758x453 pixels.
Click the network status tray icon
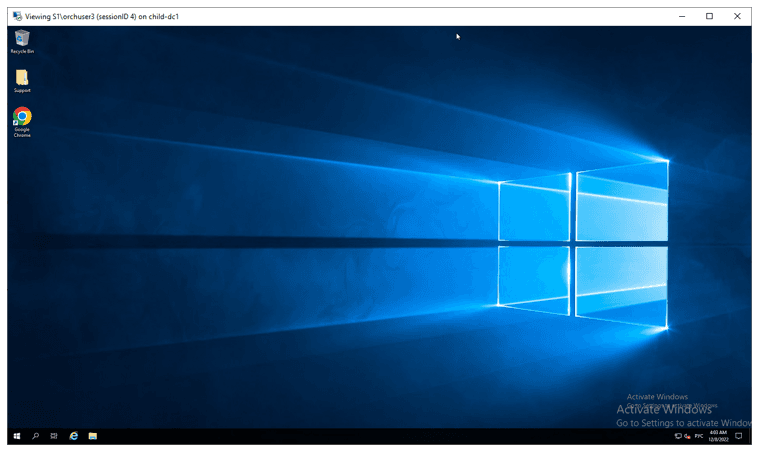(678, 436)
